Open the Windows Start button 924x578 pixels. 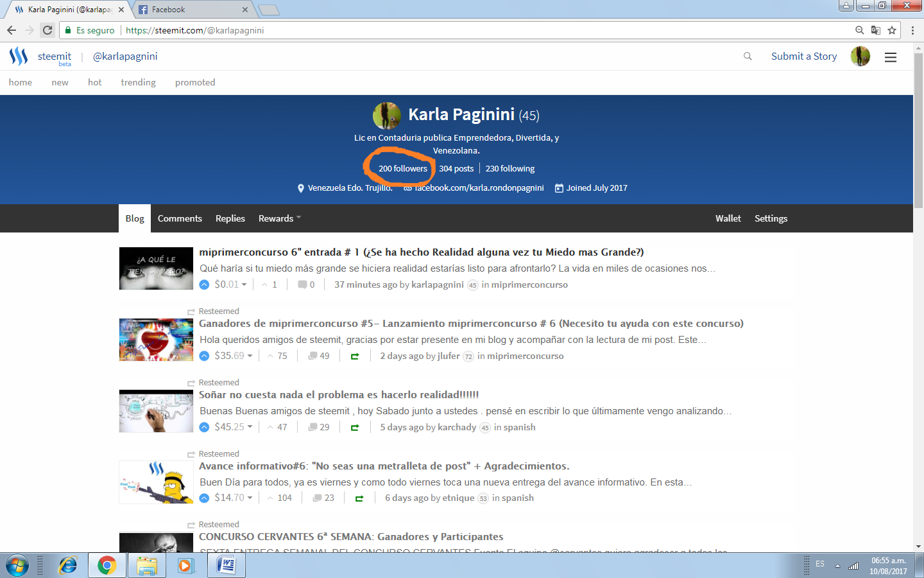(x=17, y=566)
